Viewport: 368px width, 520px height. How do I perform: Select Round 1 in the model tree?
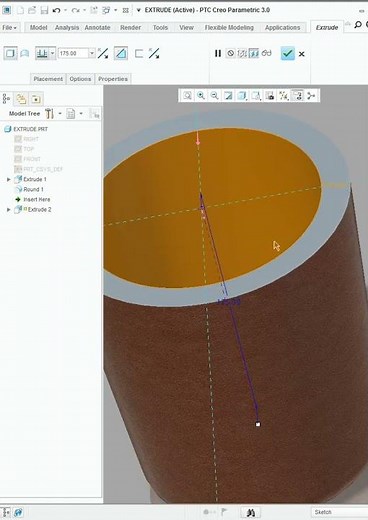pyautogui.click(x=29, y=189)
